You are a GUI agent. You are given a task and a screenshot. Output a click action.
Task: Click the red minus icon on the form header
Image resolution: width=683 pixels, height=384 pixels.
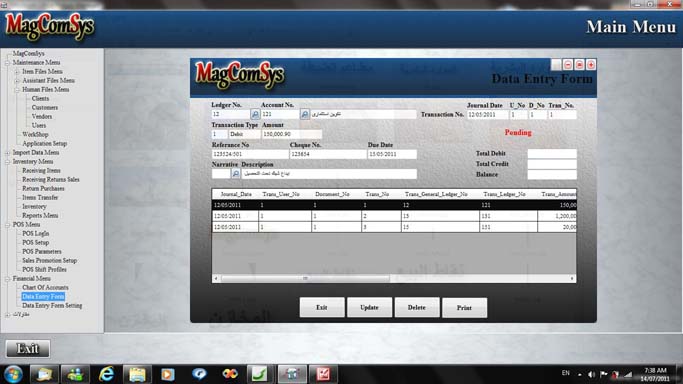tap(568, 65)
